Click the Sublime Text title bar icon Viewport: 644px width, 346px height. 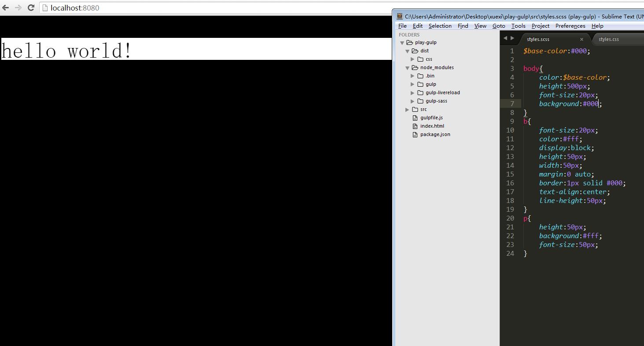point(400,16)
